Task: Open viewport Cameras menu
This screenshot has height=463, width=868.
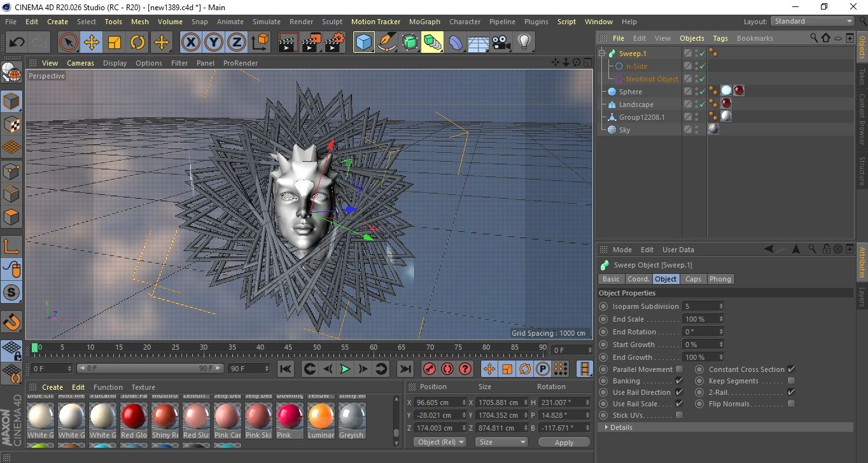Action: 80,63
